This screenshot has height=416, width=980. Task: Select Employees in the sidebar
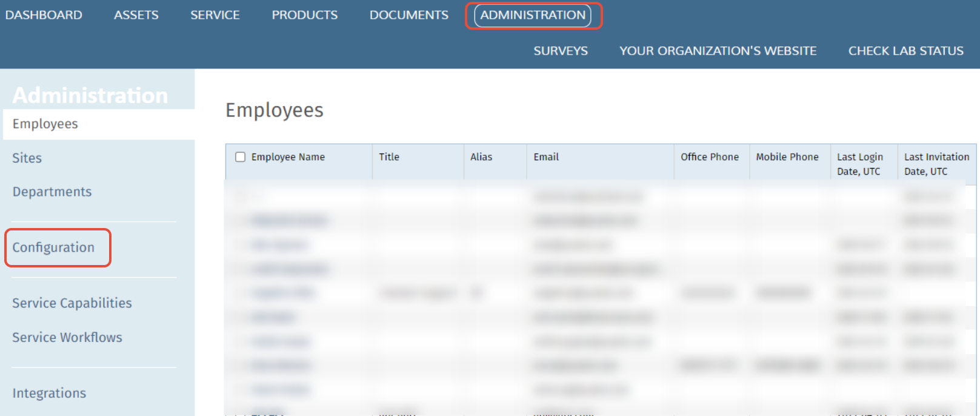tap(99, 124)
